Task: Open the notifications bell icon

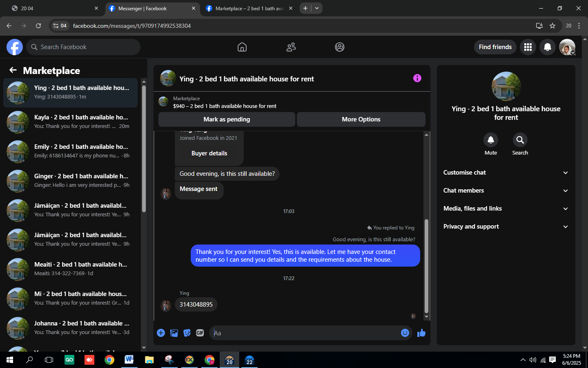Action: 548,47
